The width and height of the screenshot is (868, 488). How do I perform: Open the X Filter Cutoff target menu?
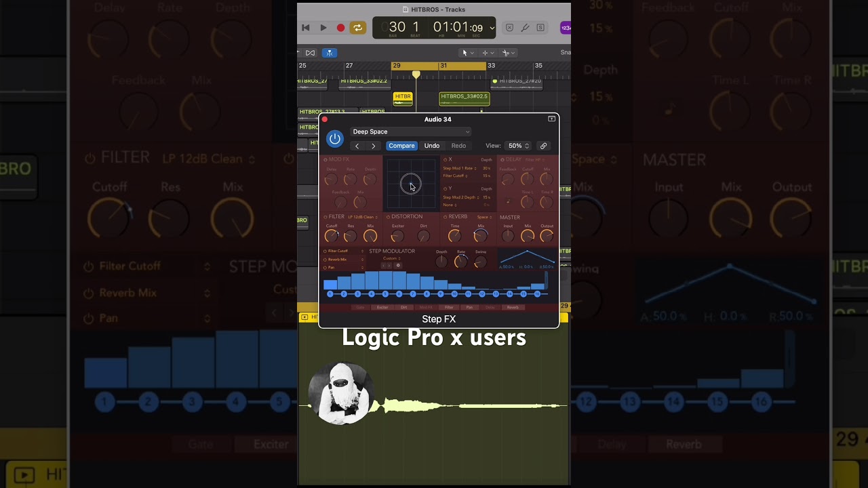(x=456, y=176)
